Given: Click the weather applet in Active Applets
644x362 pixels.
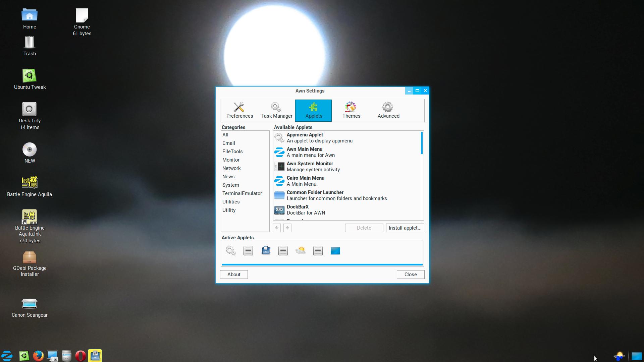Looking at the screenshot, I should [301, 251].
